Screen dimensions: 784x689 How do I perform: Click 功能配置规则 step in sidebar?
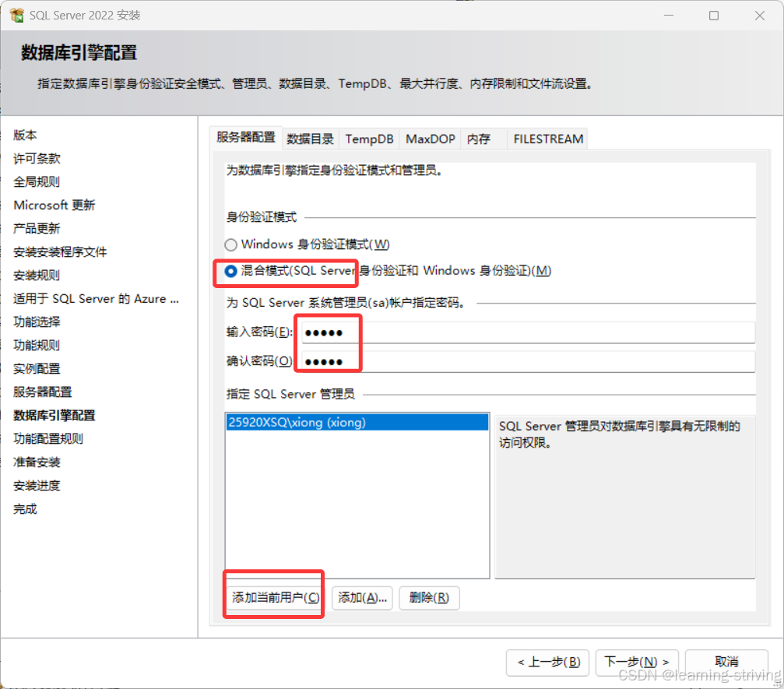(48, 439)
